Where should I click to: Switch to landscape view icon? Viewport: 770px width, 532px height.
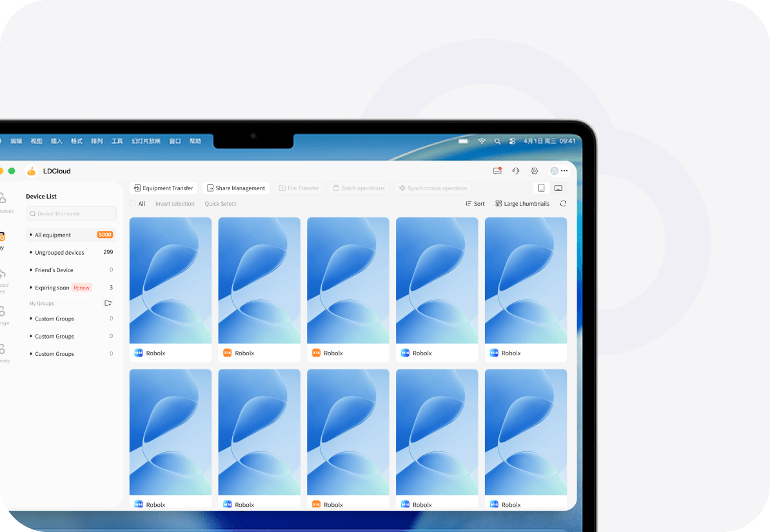click(x=558, y=188)
